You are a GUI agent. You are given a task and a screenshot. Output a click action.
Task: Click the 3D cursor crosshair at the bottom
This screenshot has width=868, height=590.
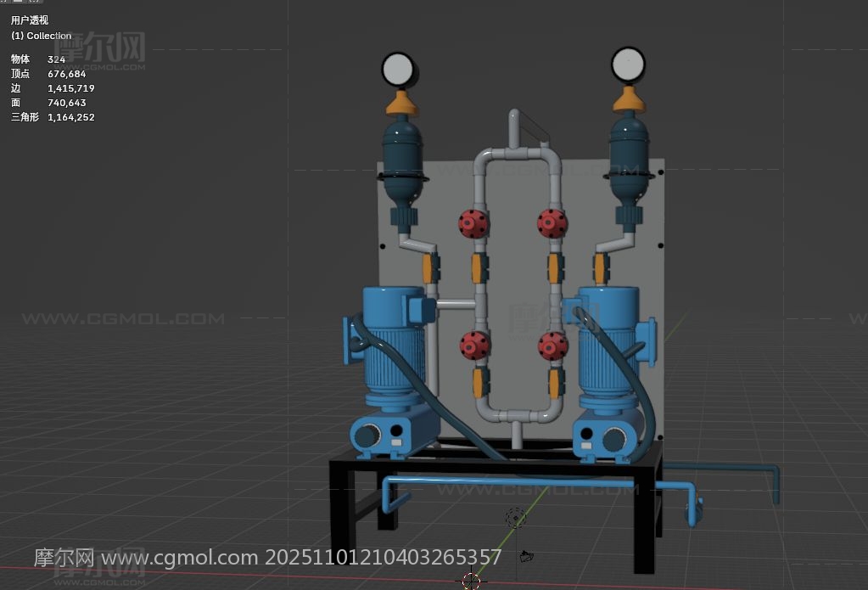471,581
